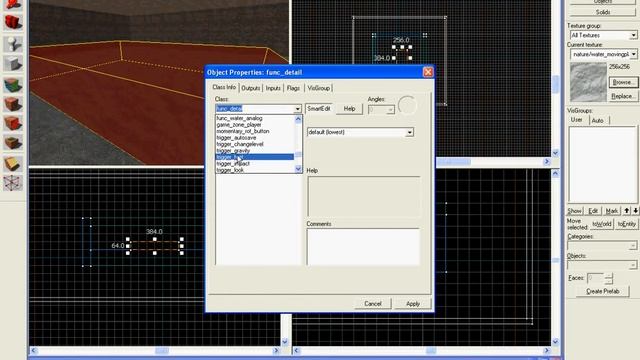Toggle the texture application tool
This screenshot has height=360, width=640.
pyautogui.click(x=13, y=85)
